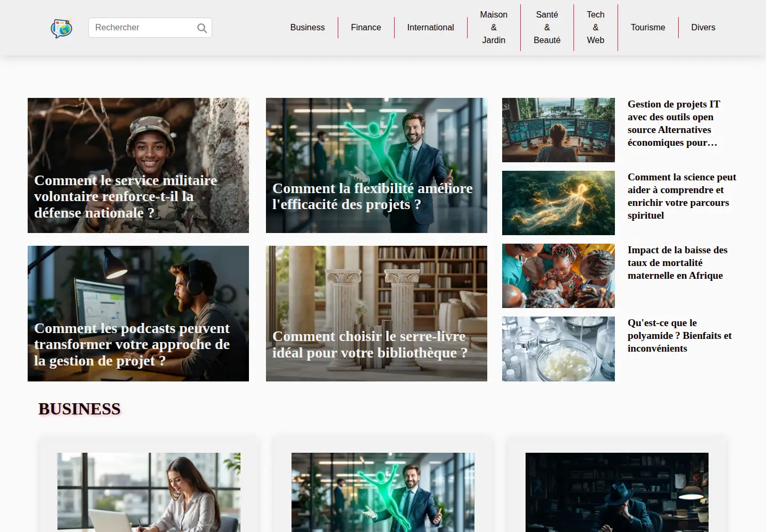Open 'Qu'est-ce que le polyamide' headline
Screen dimensions: 766x532
coord(680,336)
